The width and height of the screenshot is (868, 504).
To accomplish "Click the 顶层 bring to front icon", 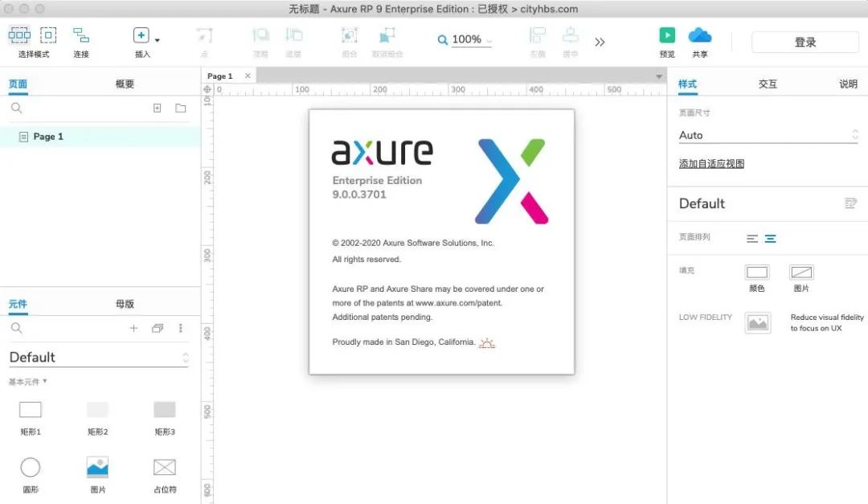I will click(x=260, y=35).
